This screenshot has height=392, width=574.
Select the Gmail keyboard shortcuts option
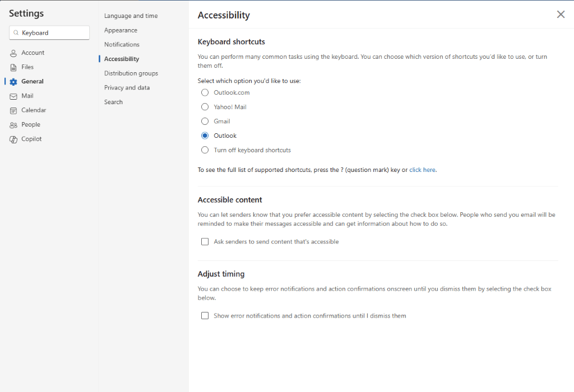(x=205, y=121)
